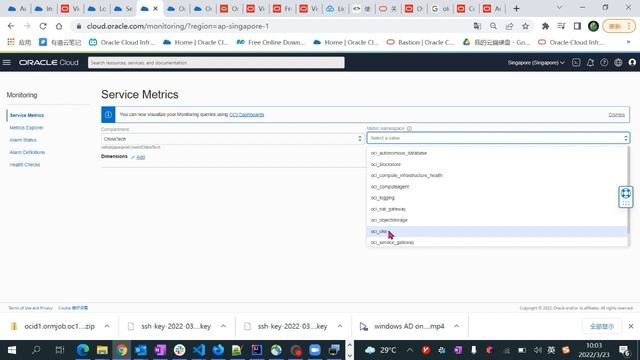Open the Oracle Cloud navigation hamburger menu
The width and height of the screenshot is (640, 360).
pyautogui.click(x=7, y=62)
